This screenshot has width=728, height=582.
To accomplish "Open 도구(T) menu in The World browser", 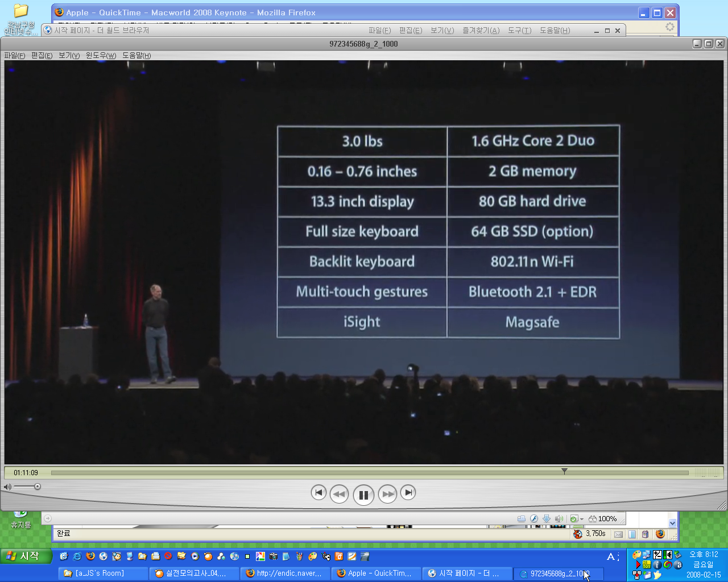I will coord(519,30).
